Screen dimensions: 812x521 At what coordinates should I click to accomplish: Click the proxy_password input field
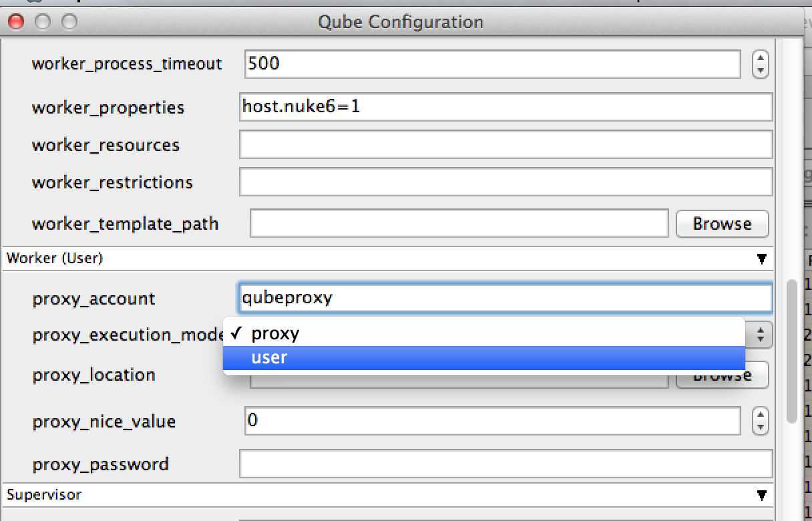(x=505, y=464)
